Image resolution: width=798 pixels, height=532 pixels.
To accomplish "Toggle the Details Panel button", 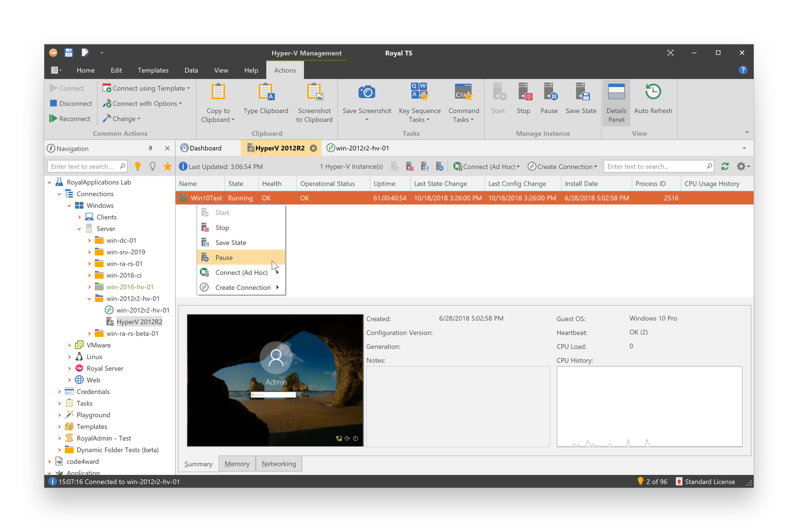I will coord(616,103).
